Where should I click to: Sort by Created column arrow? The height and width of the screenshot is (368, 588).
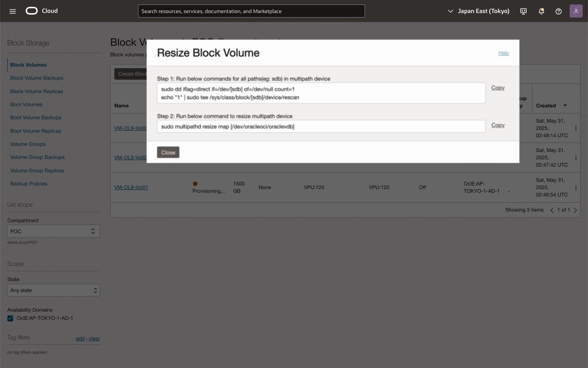[x=565, y=105]
